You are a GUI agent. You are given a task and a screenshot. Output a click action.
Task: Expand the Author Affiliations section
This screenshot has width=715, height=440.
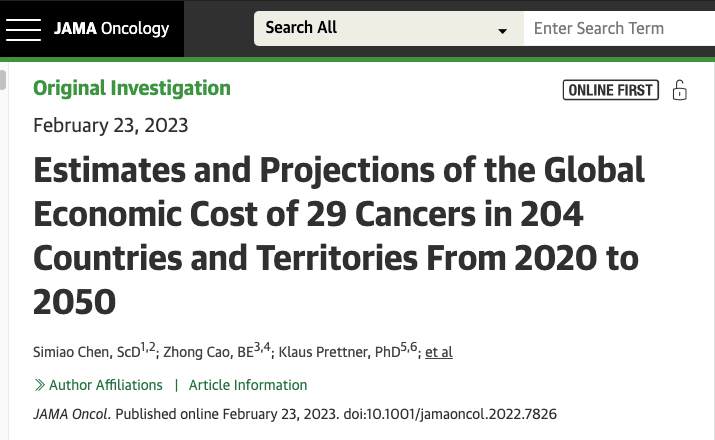pyautogui.click(x=105, y=385)
